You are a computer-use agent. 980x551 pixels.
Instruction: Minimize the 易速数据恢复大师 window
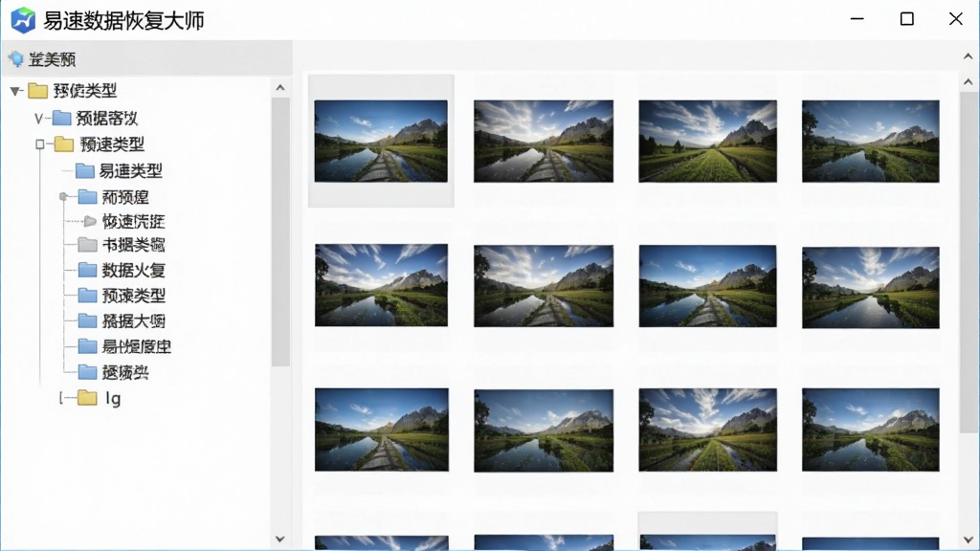tap(857, 19)
